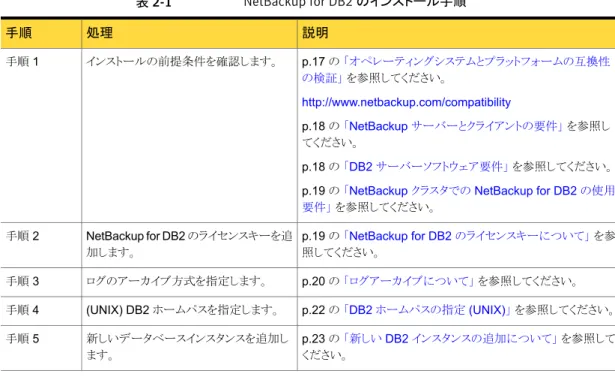Open link '新しい DB2 インスタンスの追加について'
The width and height of the screenshot is (615, 380).
tap(451, 339)
